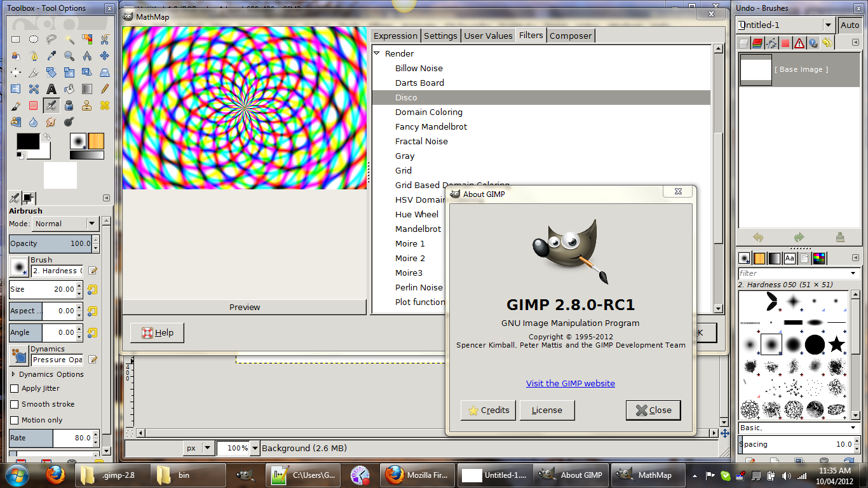Screen dimensions: 868x488
Task: Select the Heal tool bandage icon
Action: coord(105,105)
